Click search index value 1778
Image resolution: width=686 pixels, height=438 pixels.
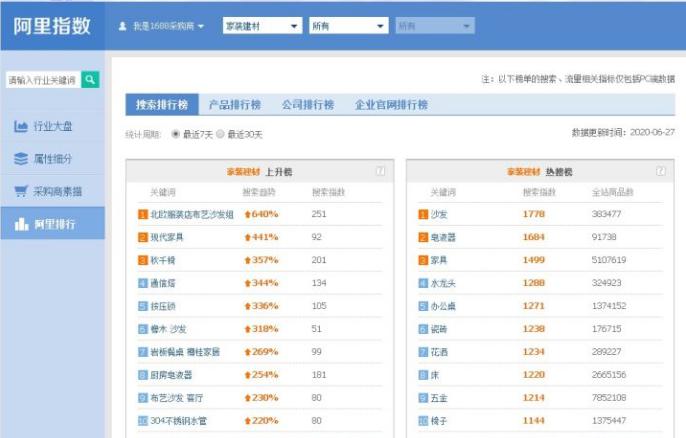[534, 214]
